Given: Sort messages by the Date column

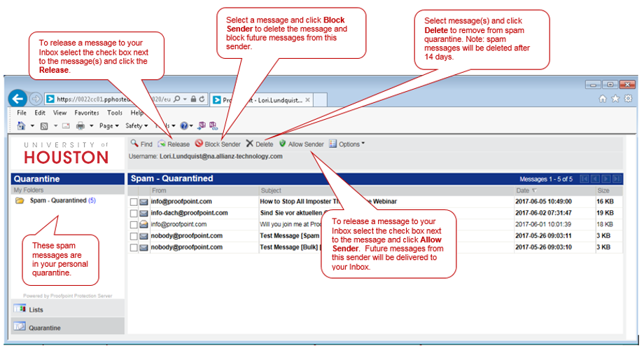Looking at the screenshot, I should coord(526,191).
